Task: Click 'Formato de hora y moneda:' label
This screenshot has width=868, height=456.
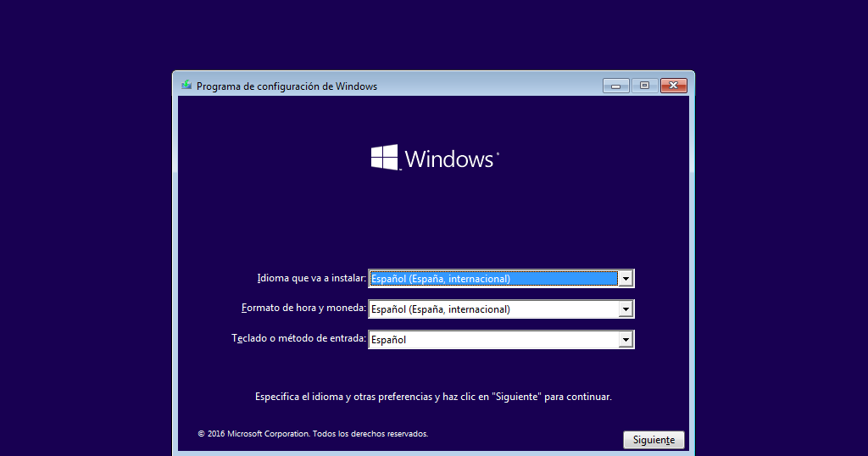Action: coord(304,308)
